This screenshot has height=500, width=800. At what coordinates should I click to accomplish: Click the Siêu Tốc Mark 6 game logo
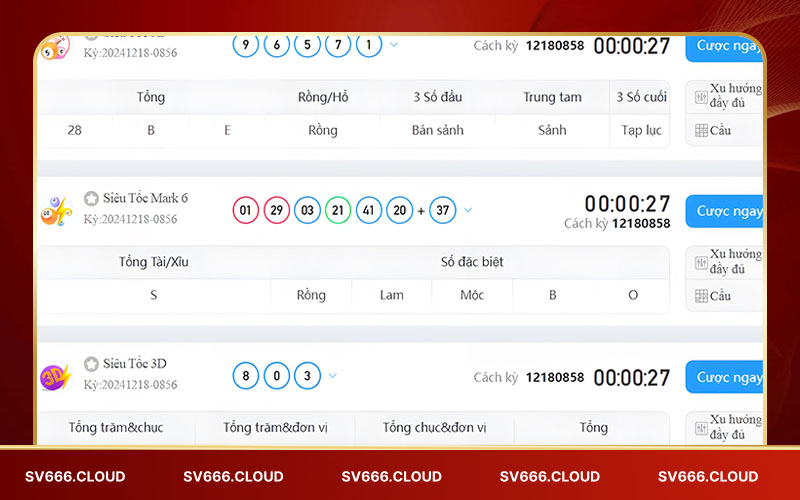coord(56,211)
